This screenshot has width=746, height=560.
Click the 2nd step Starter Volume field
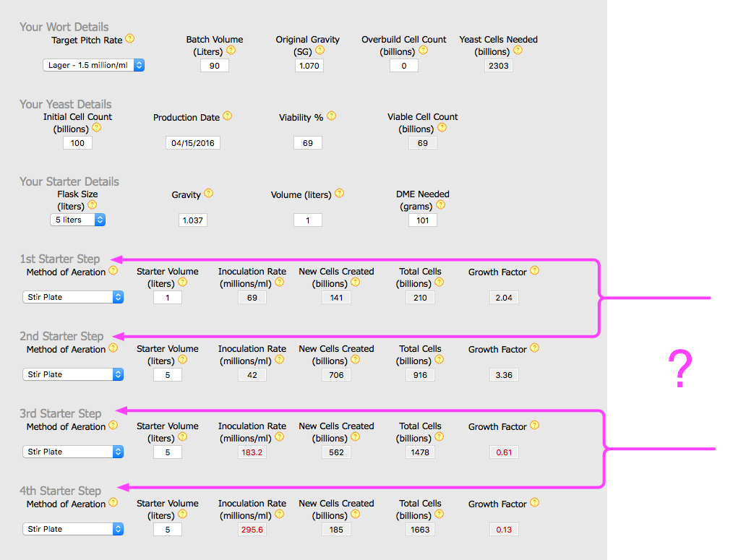pyautogui.click(x=168, y=375)
